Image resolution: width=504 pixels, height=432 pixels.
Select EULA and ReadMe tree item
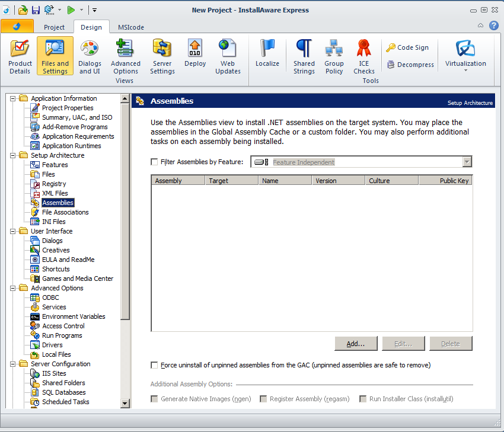pos(68,260)
